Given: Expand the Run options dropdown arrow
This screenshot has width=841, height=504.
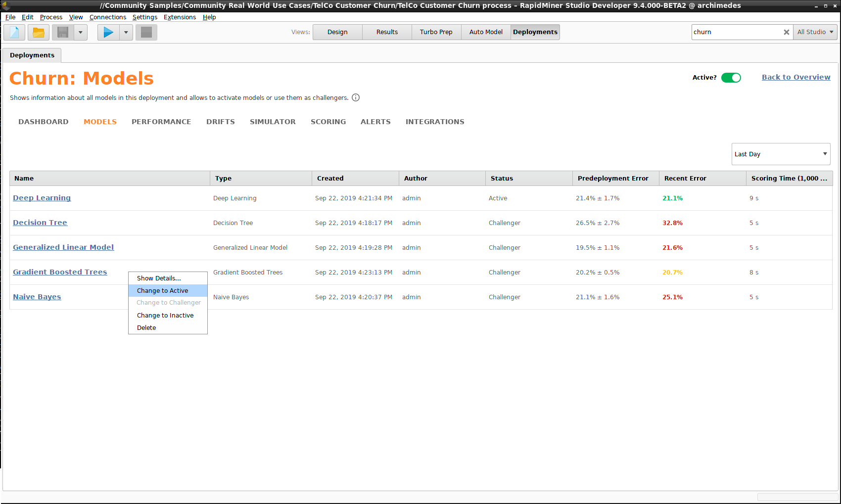Looking at the screenshot, I should (126, 33).
